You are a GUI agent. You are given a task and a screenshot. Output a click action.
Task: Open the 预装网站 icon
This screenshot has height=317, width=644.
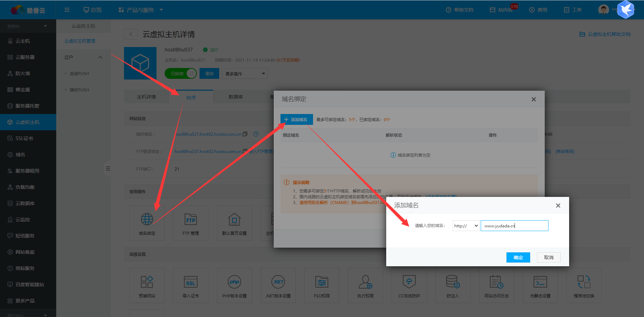pyautogui.click(x=147, y=282)
